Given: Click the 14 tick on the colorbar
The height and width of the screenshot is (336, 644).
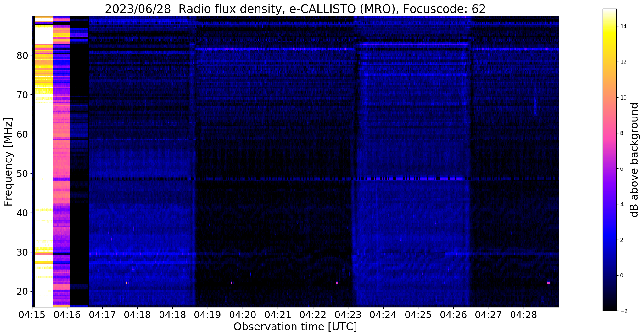Looking at the screenshot, I should coord(623,26).
